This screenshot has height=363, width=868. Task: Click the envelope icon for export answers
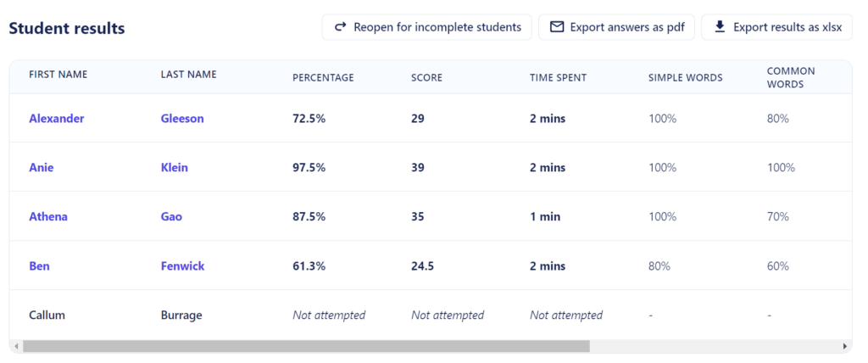556,27
